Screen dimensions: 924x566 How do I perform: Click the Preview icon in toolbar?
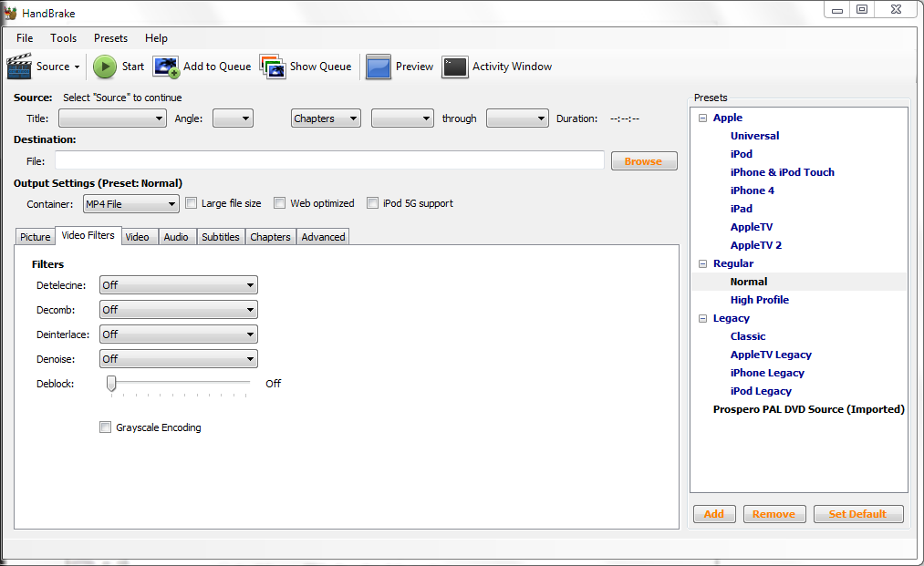point(379,67)
